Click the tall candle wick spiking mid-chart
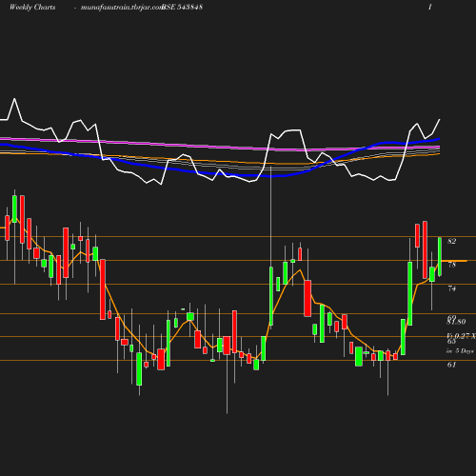The image size is (476, 476). 270,216
